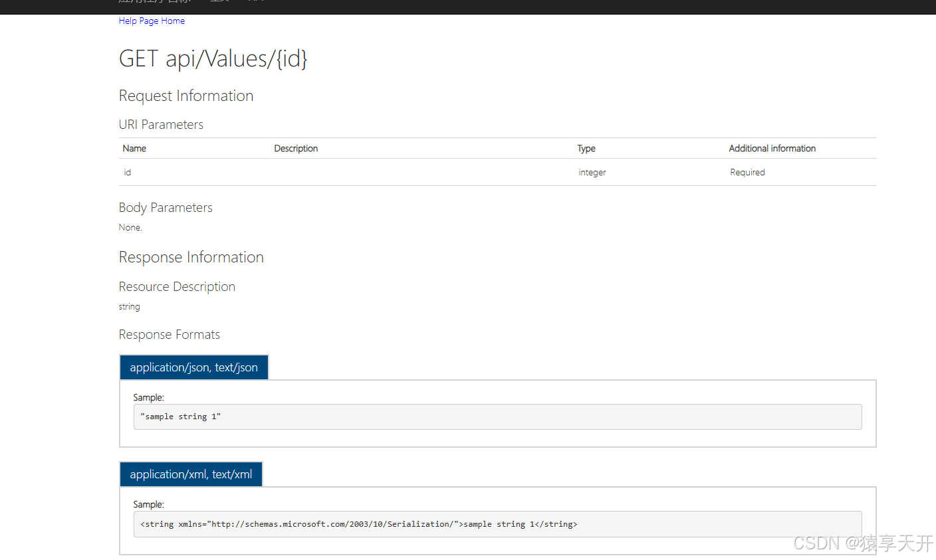Screen dimensions: 936x560
Task: Click the Additional information column header
Action: [772, 148]
